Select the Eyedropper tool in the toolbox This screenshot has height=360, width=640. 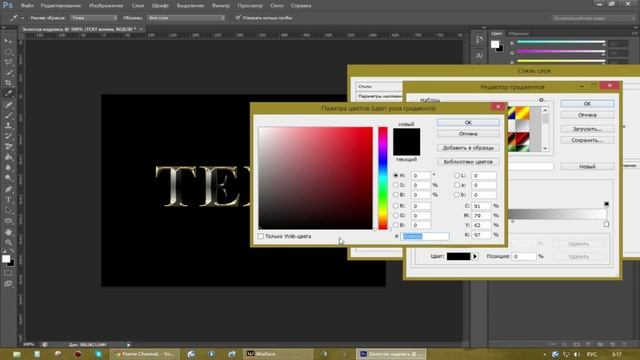tap(8, 93)
